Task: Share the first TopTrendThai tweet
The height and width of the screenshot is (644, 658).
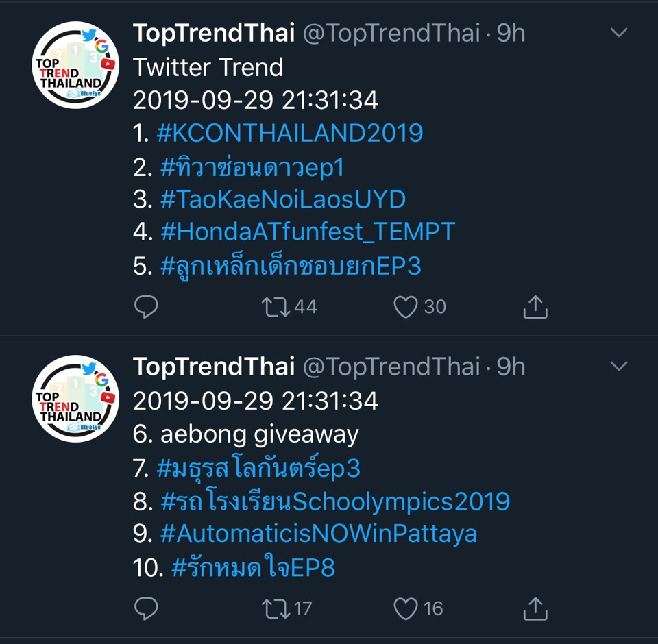Action: tap(535, 307)
